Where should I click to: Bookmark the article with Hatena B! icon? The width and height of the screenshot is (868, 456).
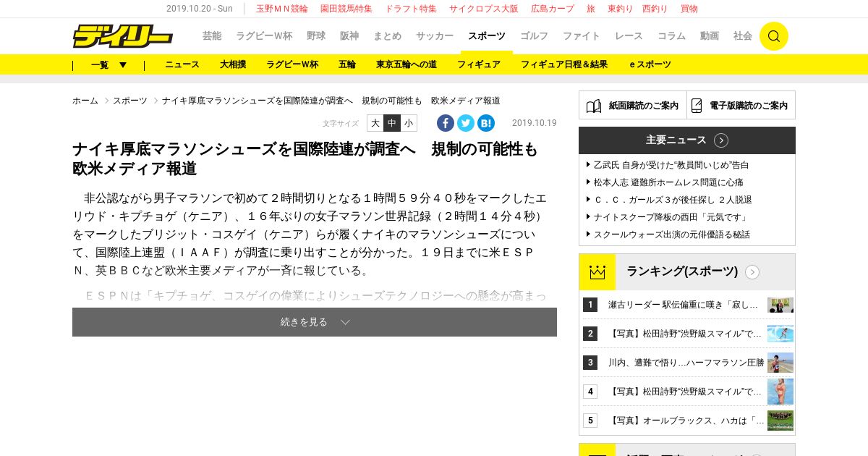pyautogui.click(x=486, y=123)
